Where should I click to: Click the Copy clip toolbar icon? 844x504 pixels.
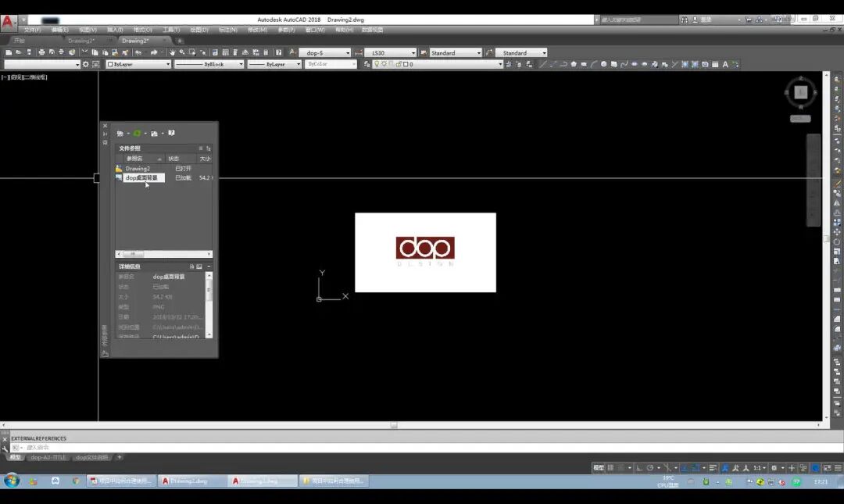(95, 53)
